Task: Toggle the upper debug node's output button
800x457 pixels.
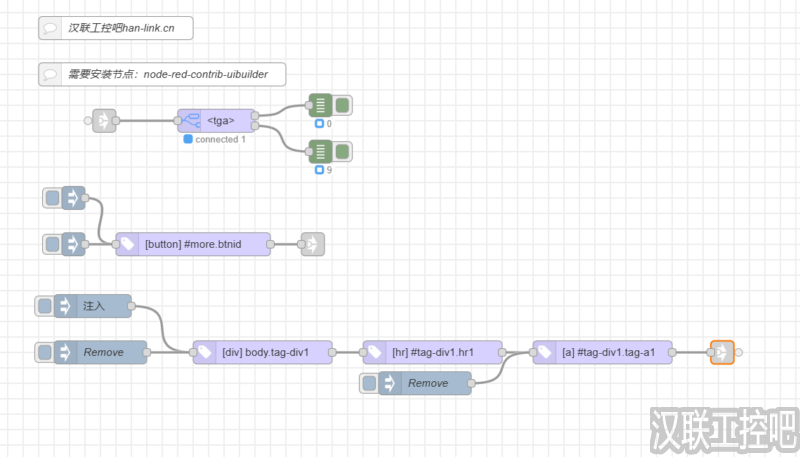Action: pyautogui.click(x=343, y=104)
